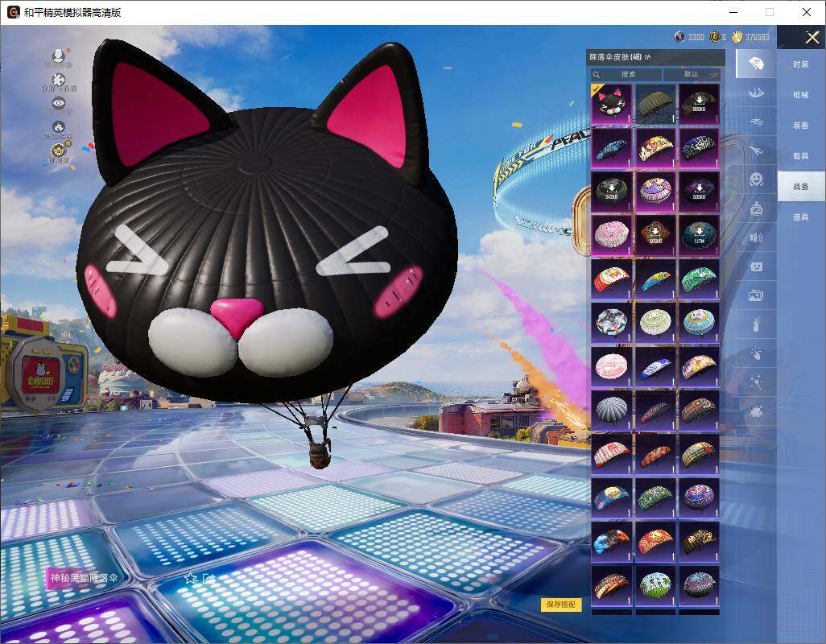Open the smiley emote category icon

click(756, 180)
